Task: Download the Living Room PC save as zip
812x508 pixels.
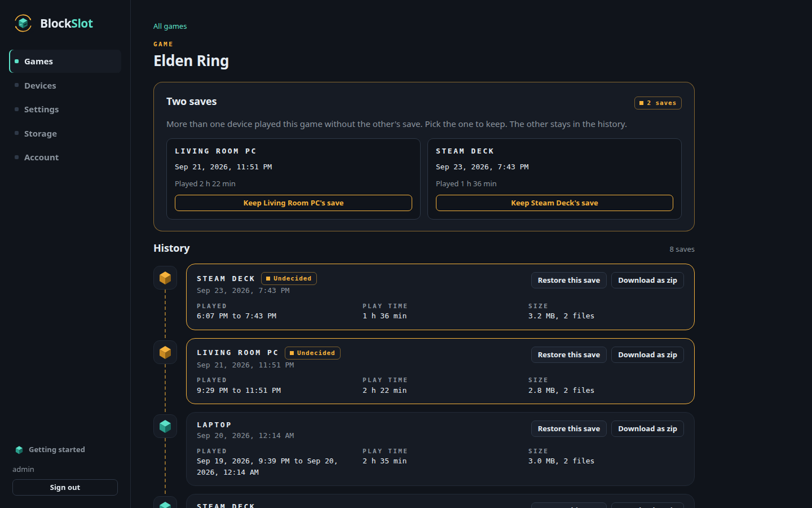Action: click(647, 355)
